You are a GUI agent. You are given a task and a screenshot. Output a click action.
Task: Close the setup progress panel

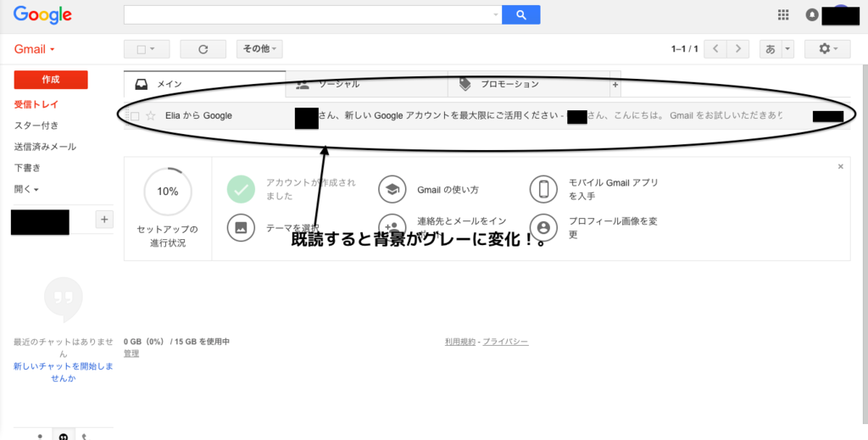840,167
